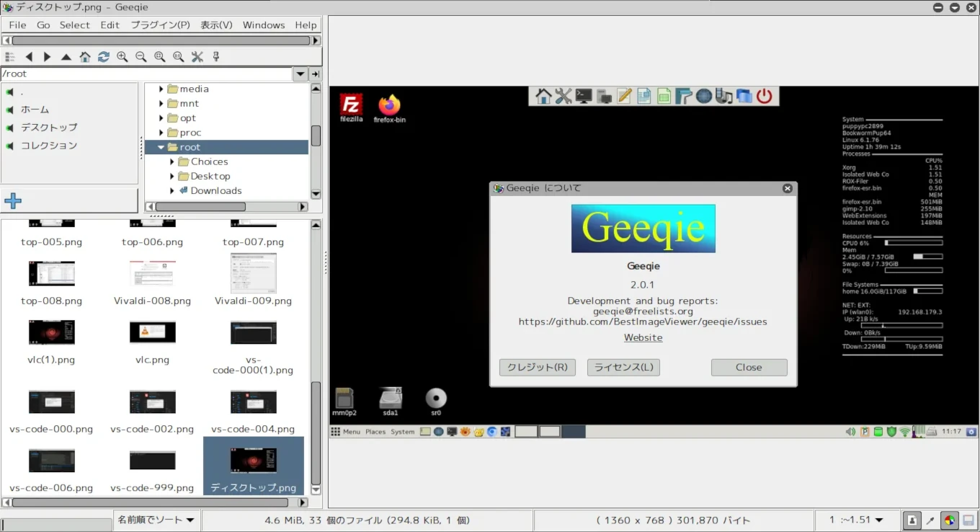
Task: Open the Windows menu
Action: [x=263, y=25]
